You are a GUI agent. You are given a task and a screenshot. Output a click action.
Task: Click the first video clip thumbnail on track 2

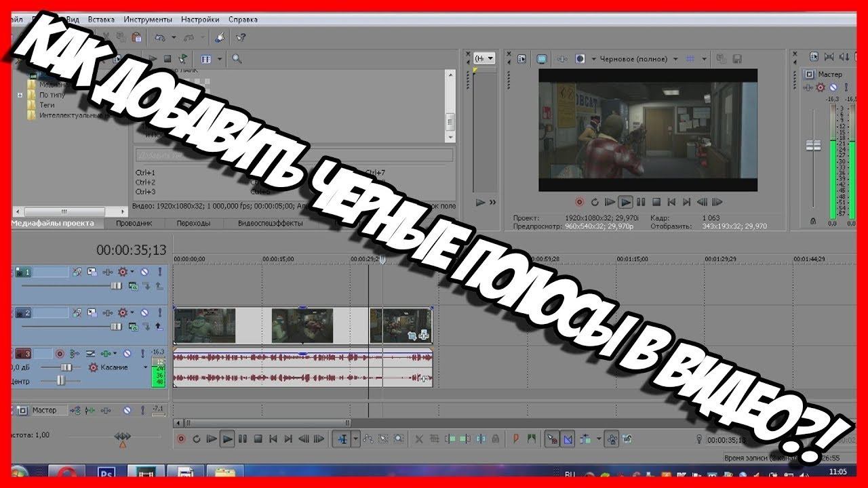coord(205,326)
